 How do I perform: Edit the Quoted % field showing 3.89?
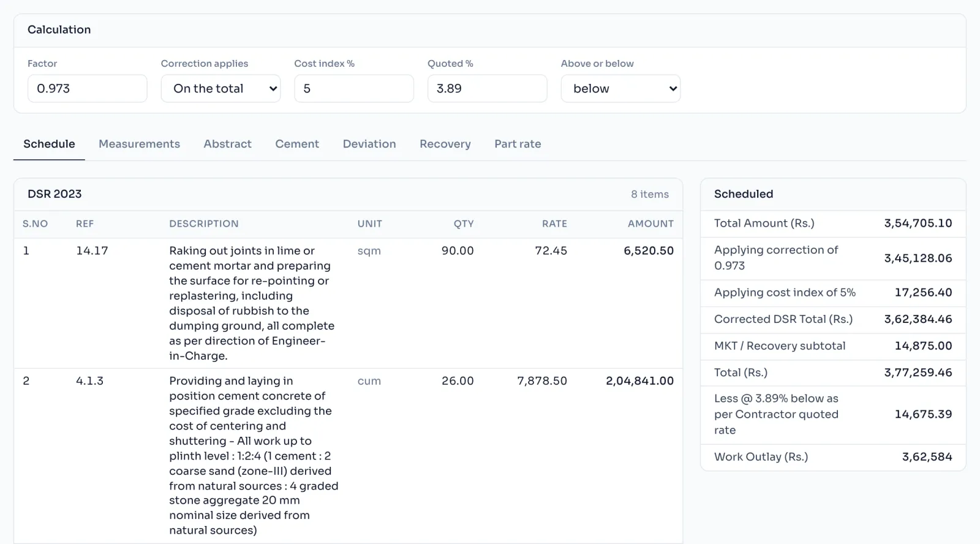coord(487,88)
